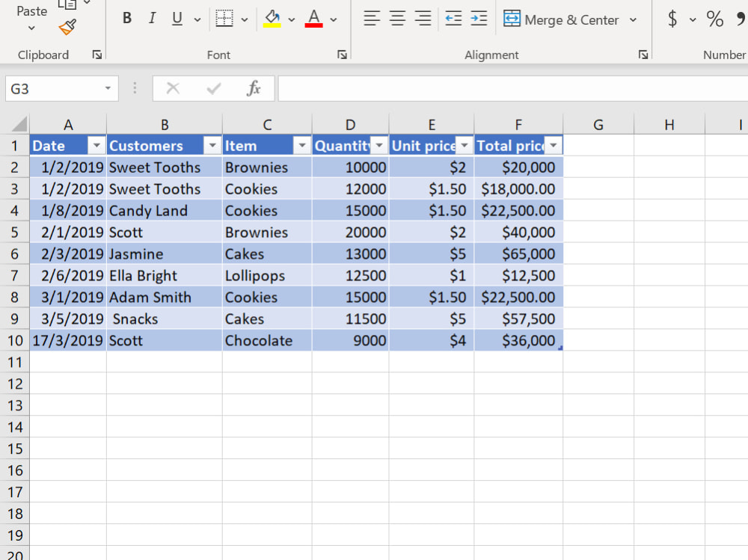This screenshot has height=560, width=748.
Task: Click Insert Function fx button
Action: 254,88
